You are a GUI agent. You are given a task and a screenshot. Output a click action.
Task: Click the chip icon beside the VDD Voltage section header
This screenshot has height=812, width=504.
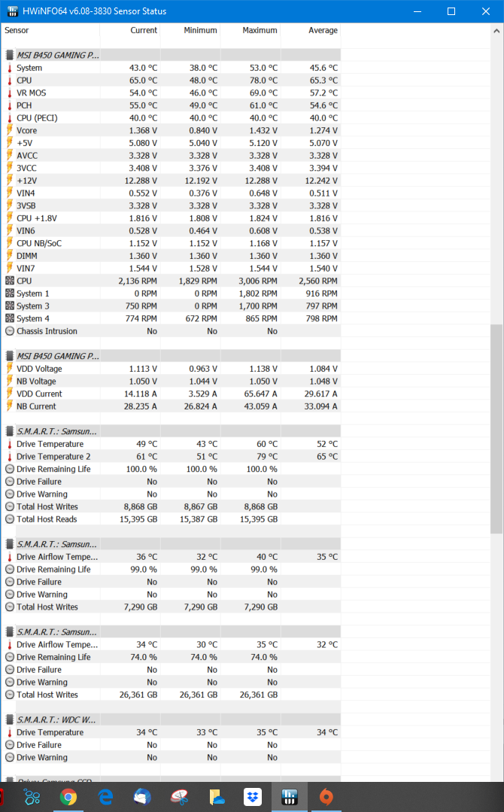click(9, 356)
